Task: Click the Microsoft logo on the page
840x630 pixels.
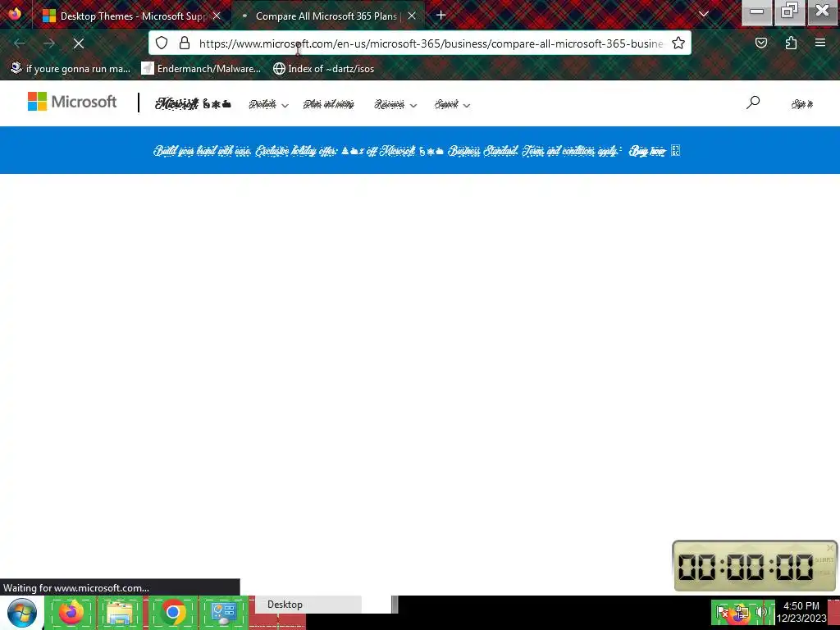Action: point(72,101)
